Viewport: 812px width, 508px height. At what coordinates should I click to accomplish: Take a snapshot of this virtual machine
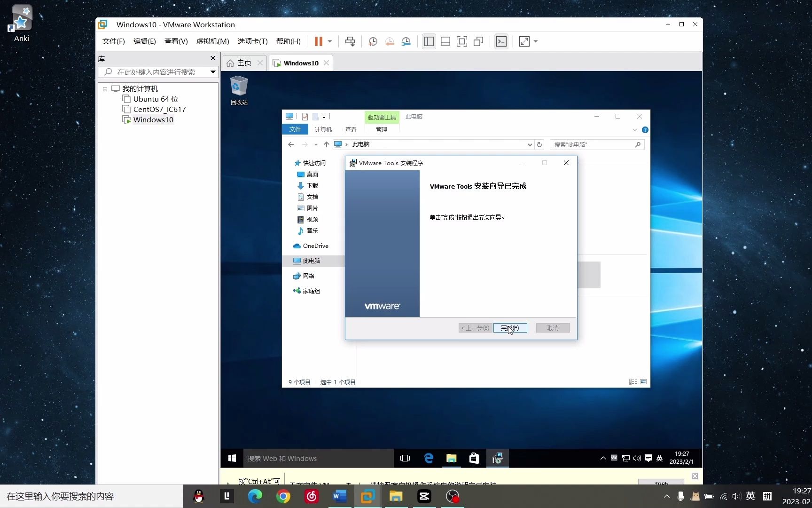pos(373,41)
